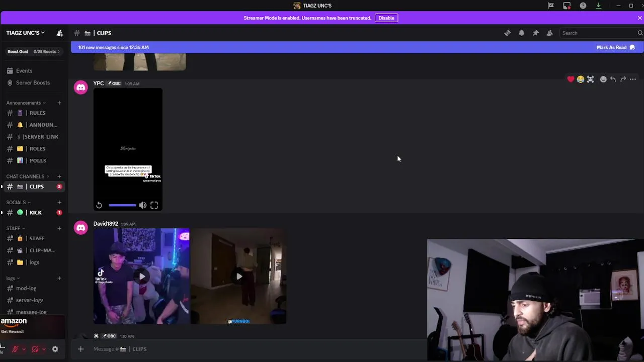
Task: Click the green download update icon
Action: point(598,6)
